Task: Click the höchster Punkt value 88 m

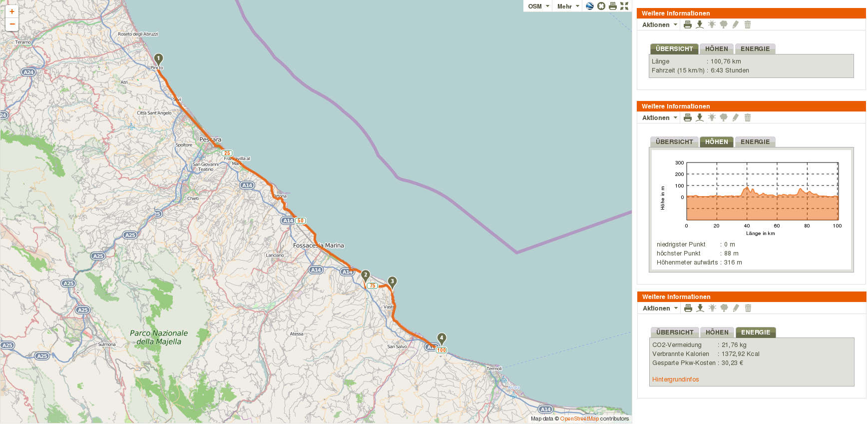Action: [731, 253]
